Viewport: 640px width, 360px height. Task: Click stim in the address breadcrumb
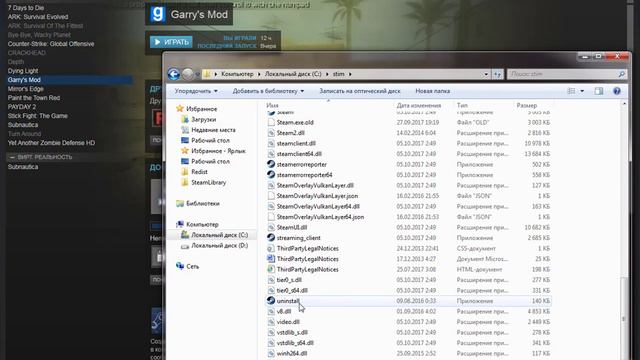338,74
